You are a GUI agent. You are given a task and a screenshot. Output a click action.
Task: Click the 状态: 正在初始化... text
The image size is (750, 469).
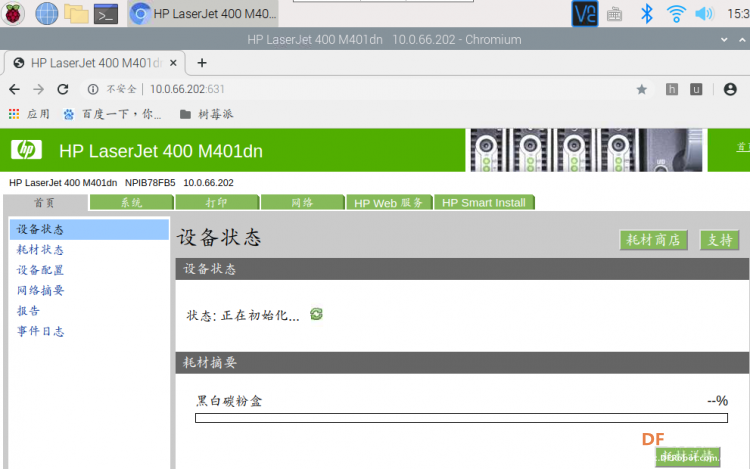243,316
